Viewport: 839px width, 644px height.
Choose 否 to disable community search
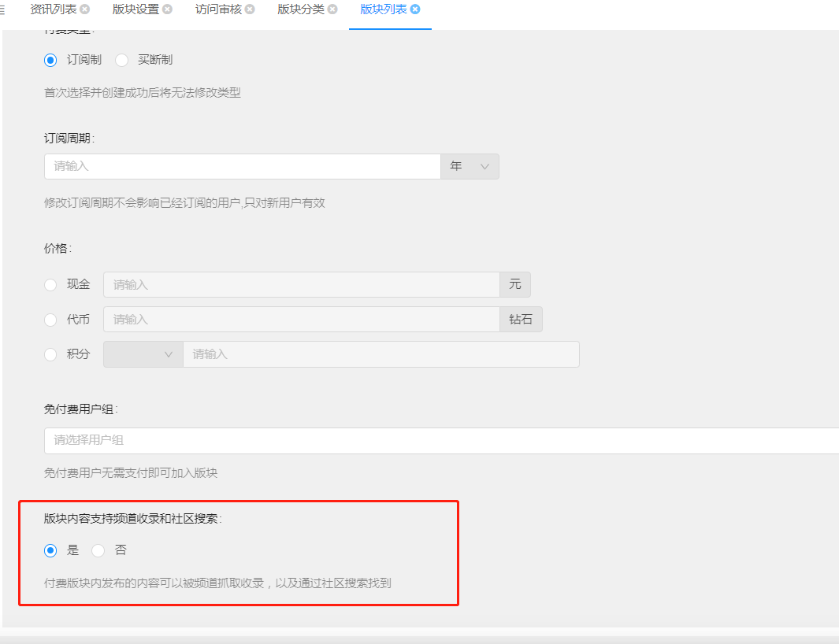click(98, 550)
